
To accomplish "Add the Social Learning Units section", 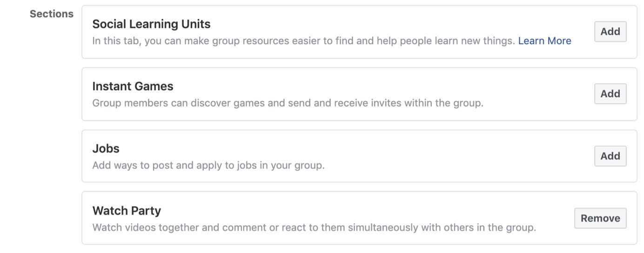I will (610, 32).
